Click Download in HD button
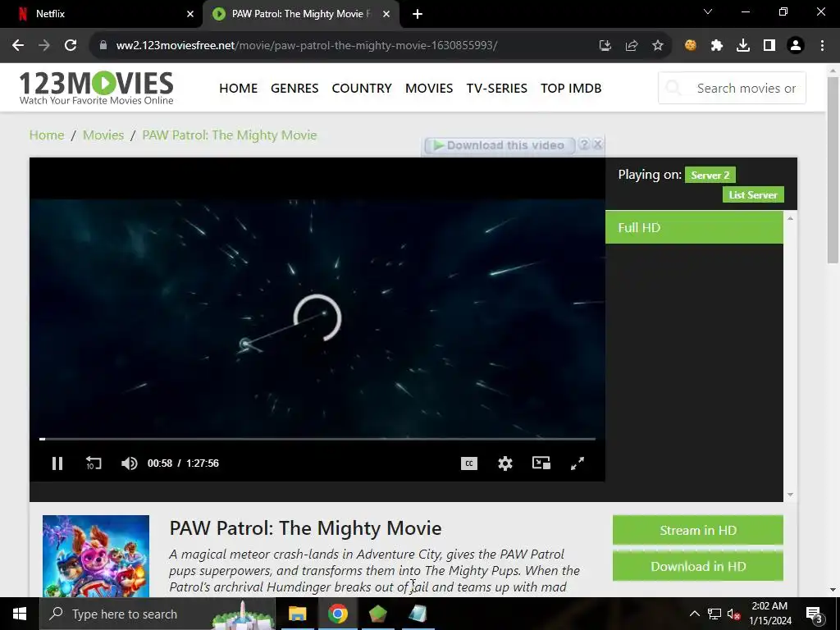 pyautogui.click(x=698, y=566)
